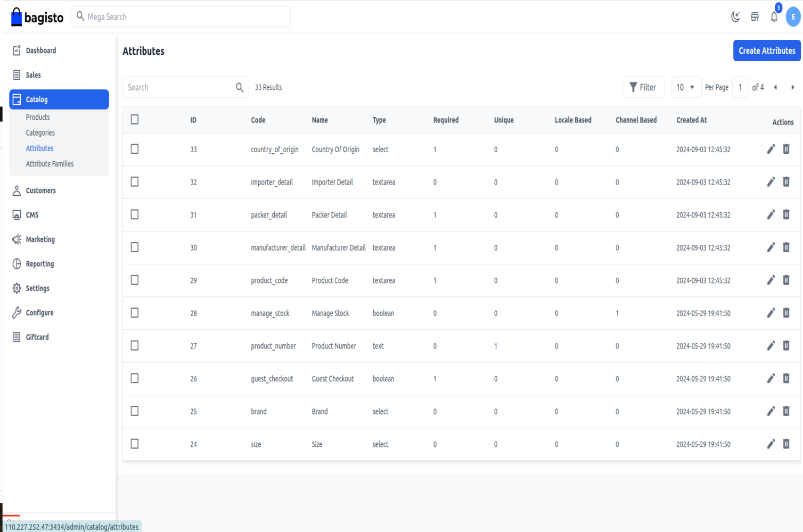This screenshot has height=532, width=803.
Task: Check the packer_detail row checkbox
Action: (x=135, y=214)
